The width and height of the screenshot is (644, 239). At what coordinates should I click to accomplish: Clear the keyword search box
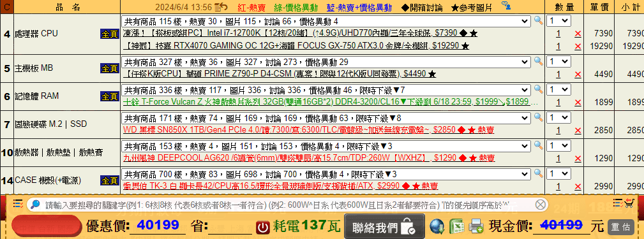pos(541,204)
